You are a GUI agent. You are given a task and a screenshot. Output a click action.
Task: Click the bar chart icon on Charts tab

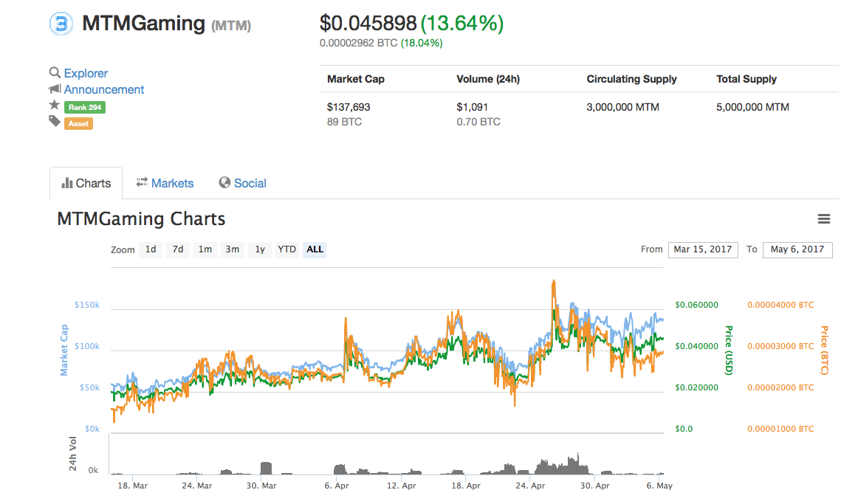(66, 183)
